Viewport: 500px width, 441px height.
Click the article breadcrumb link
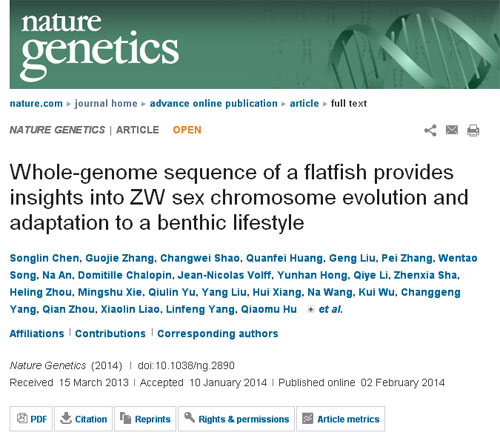[x=304, y=104]
